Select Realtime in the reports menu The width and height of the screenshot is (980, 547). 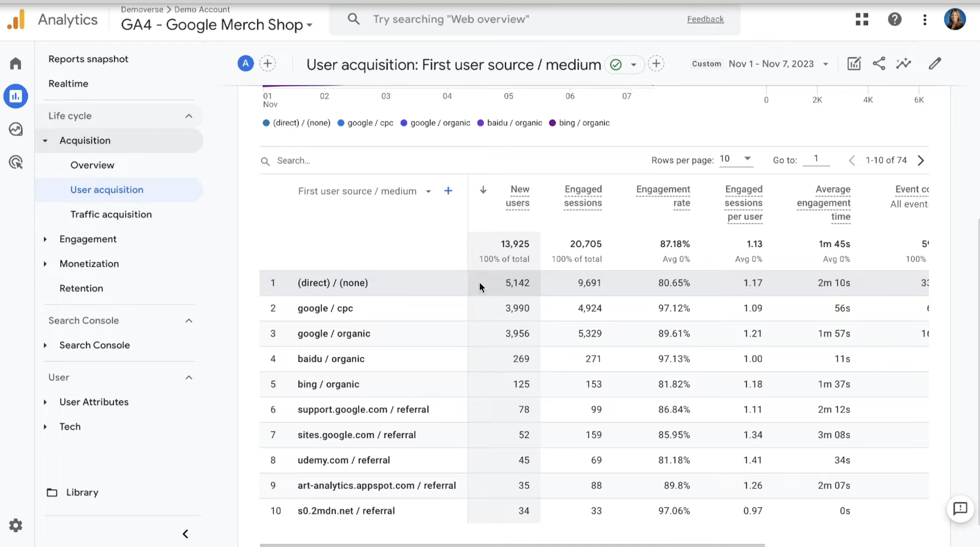tap(68, 84)
